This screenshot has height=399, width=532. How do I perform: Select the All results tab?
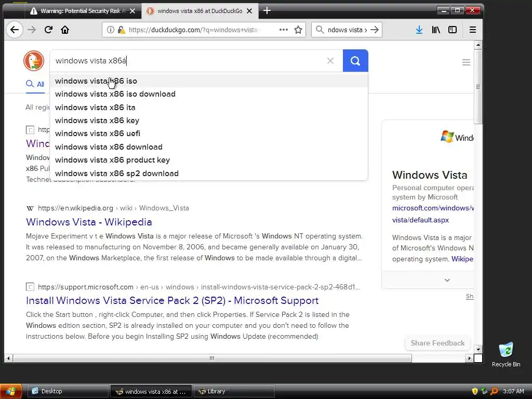tap(35, 84)
